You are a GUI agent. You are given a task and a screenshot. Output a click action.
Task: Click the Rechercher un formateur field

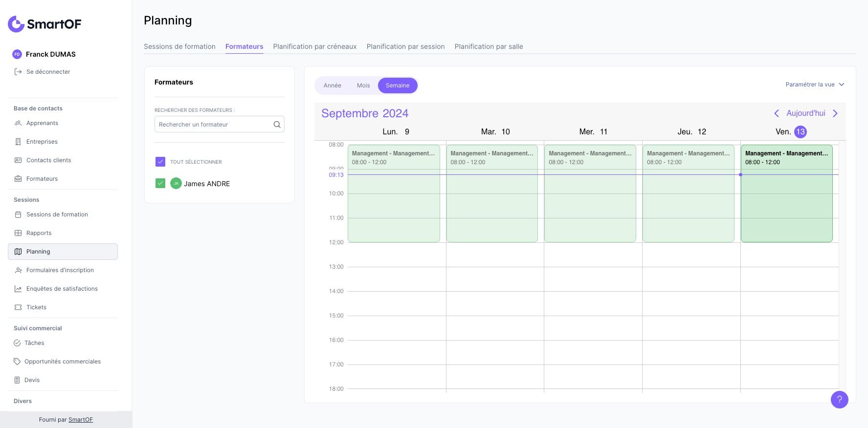[x=214, y=125]
